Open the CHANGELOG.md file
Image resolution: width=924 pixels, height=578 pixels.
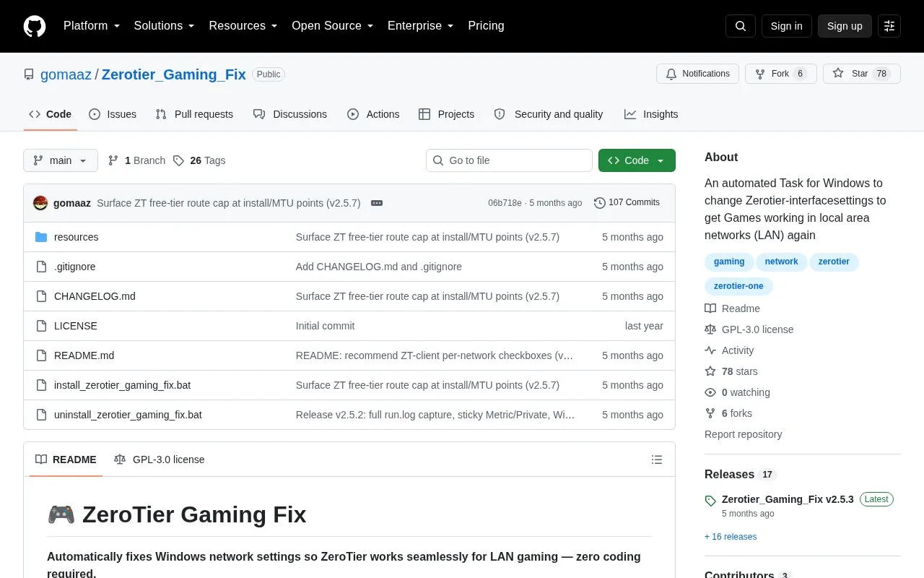pos(95,296)
